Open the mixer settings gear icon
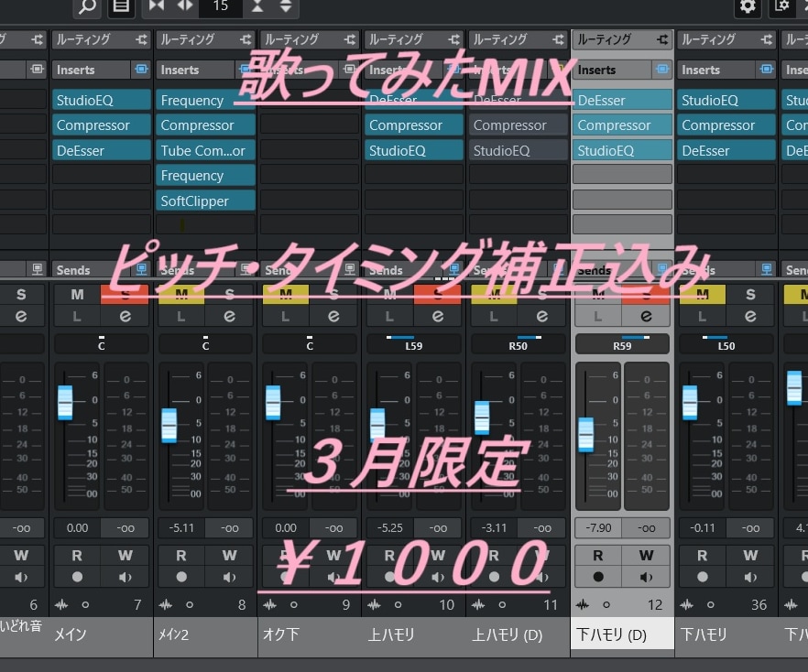Screen dimensions: 808x672 tap(748, 6)
